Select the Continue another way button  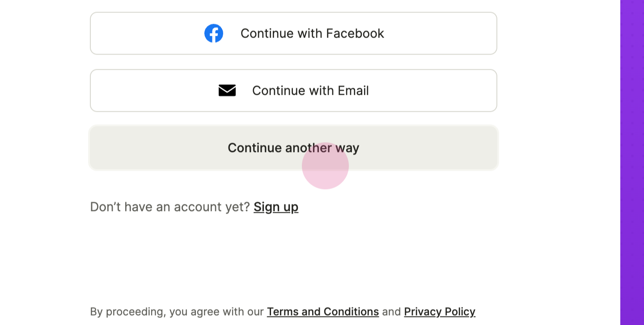click(x=293, y=148)
